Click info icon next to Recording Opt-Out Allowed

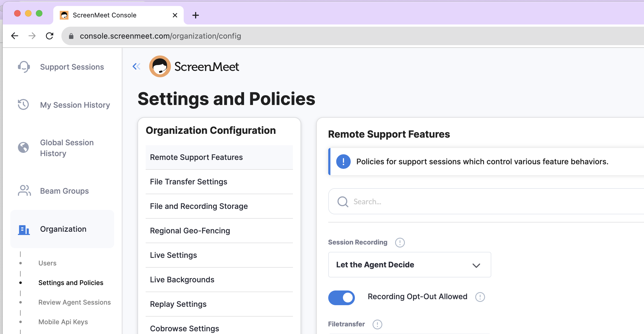480,297
